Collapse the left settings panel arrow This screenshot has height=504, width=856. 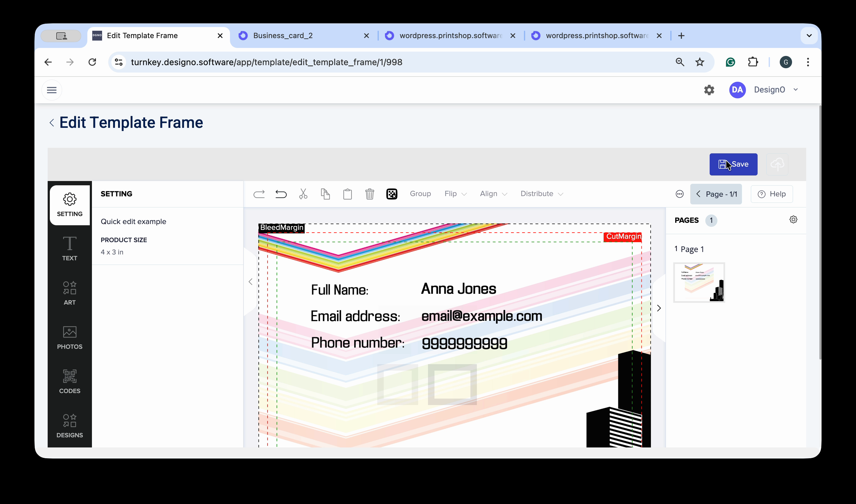pos(250,282)
